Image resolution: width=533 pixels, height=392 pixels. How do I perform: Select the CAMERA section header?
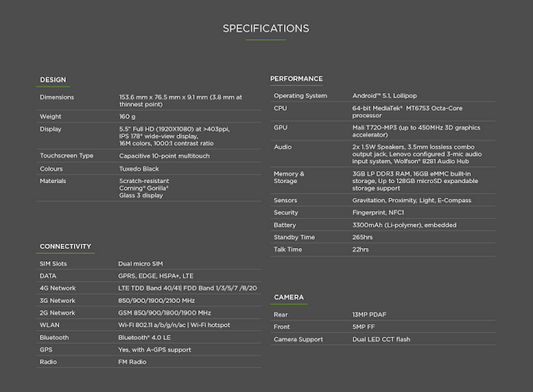(x=289, y=297)
